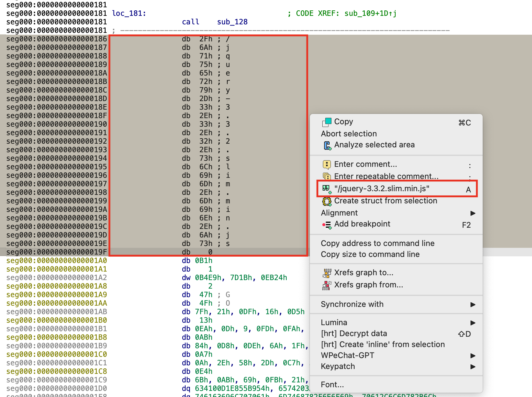This screenshot has width=532, height=397.
Task: Expand the Synchronize with submenu
Action: (473, 304)
